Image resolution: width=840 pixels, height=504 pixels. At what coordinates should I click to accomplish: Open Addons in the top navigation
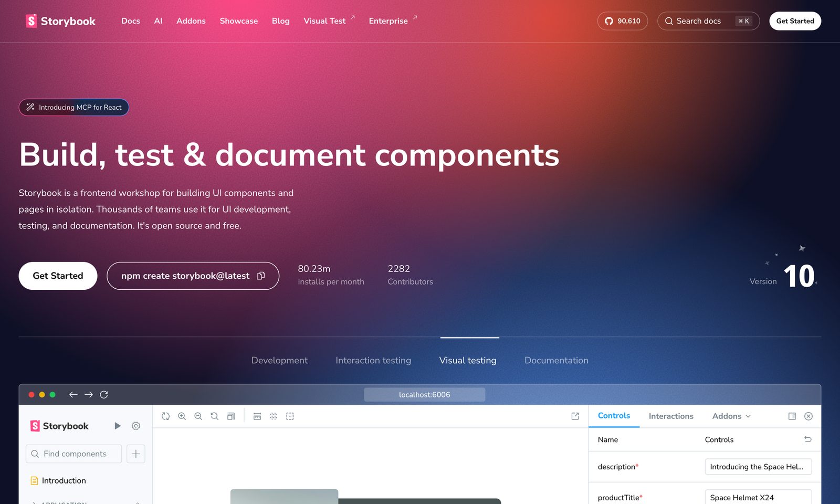191,21
